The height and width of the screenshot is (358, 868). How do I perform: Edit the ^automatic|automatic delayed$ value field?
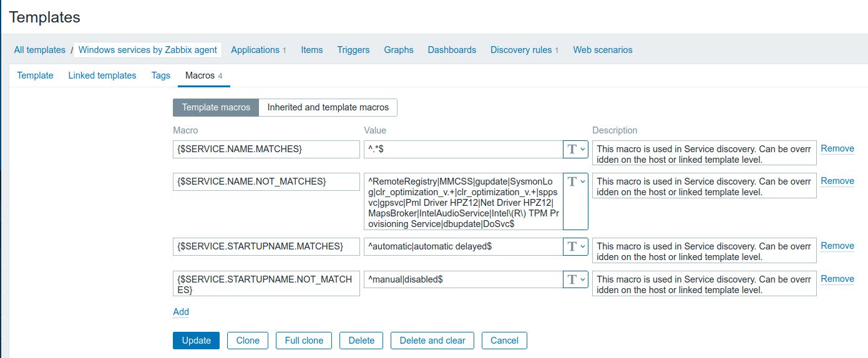[x=463, y=246]
